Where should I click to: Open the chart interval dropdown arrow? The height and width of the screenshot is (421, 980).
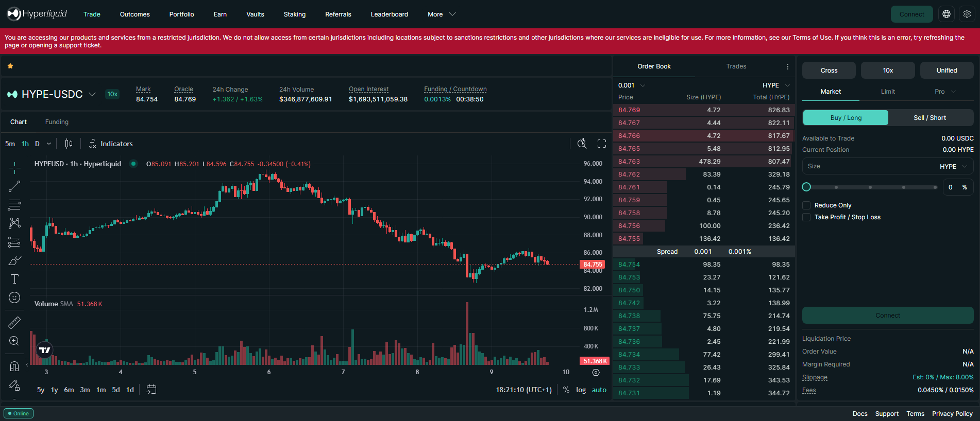(49, 144)
